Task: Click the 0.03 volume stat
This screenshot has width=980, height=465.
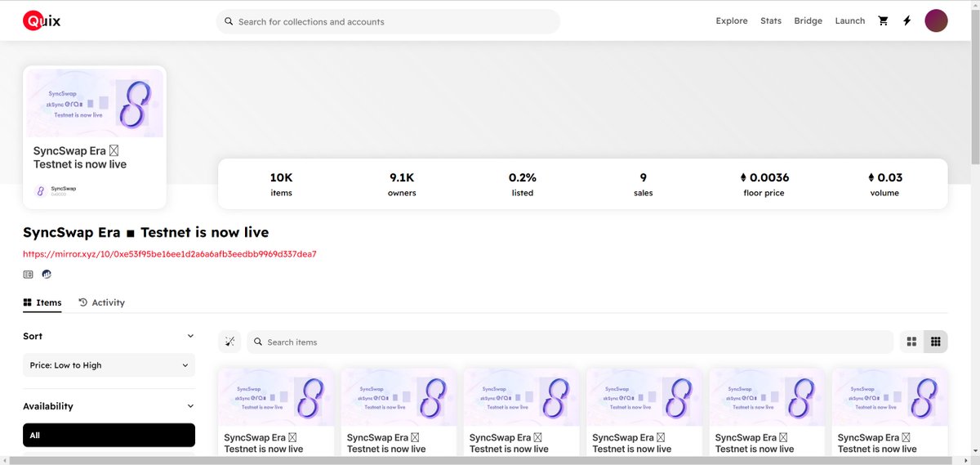Action: (x=884, y=184)
